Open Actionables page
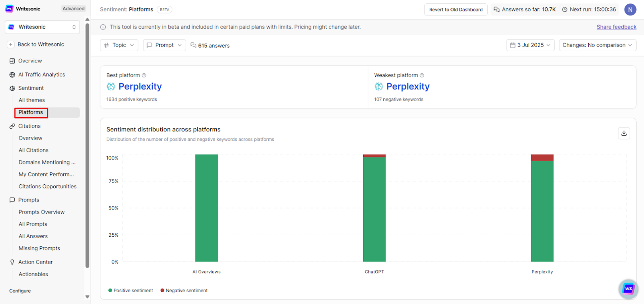The height and width of the screenshot is (304, 644). click(33, 274)
